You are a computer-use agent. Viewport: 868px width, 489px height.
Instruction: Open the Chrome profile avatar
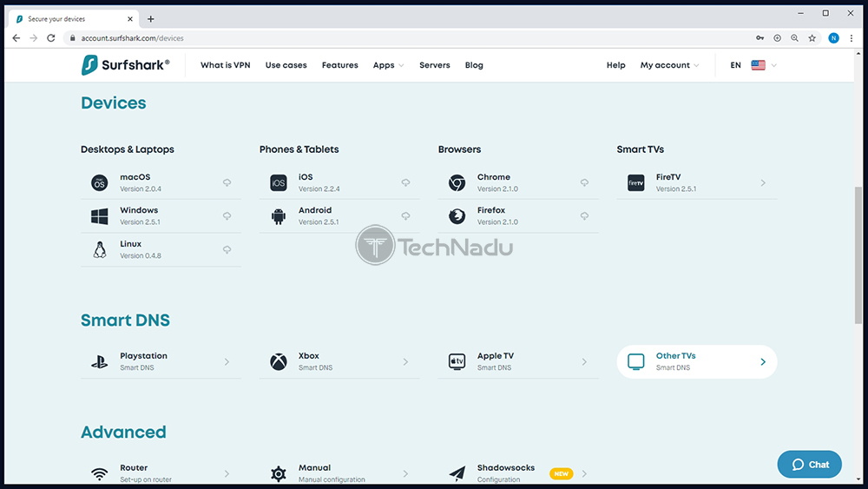(833, 37)
